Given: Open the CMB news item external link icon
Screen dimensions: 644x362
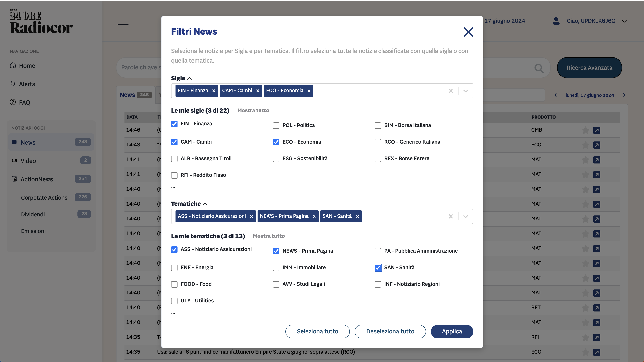Looking at the screenshot, I should 597,130.
